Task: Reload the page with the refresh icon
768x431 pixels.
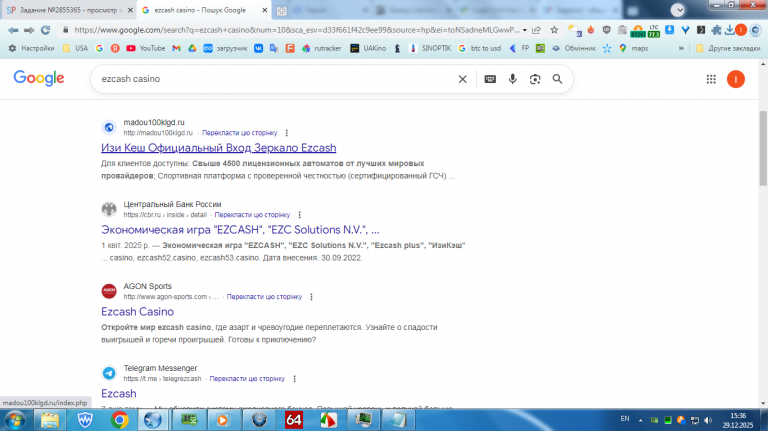Action: point(46,30)
